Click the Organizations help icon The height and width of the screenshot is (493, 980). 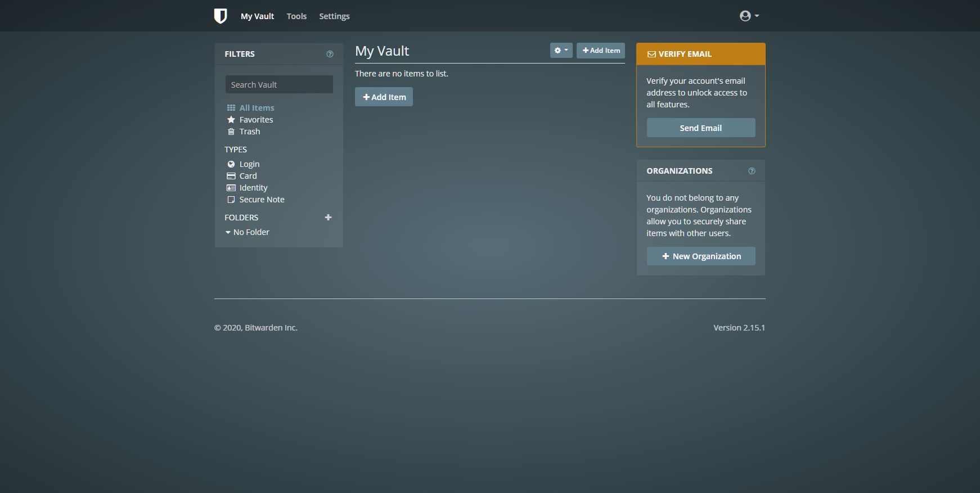tap(752, 171)
